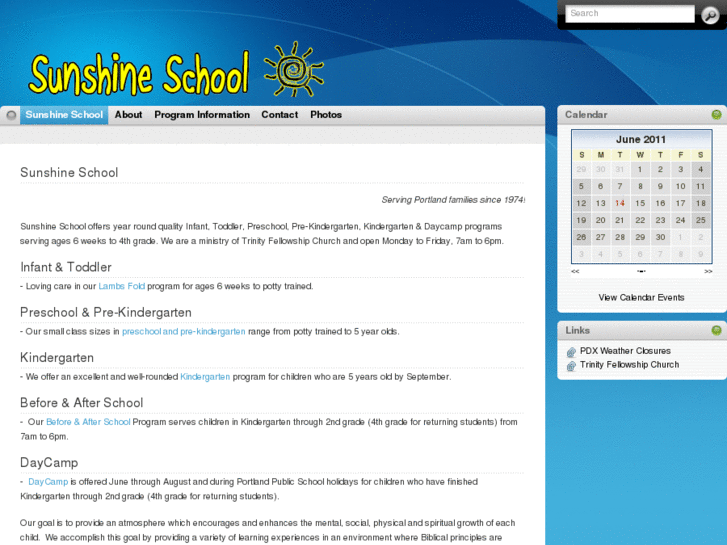The height and width of the screenshot is (545, 727).
Task: Select June 10 in the calendar
Action: click(x=680, y=186)
